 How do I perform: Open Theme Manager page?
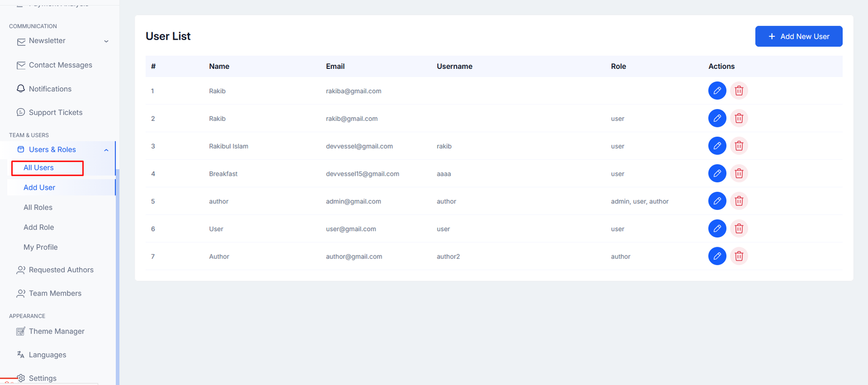tap(56, 331)
